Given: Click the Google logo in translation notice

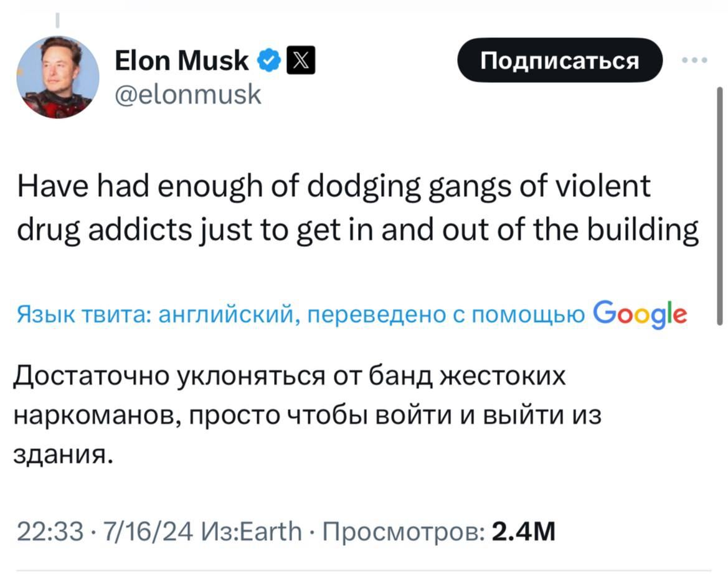Looking at the screenshot, I should point(640,313).
